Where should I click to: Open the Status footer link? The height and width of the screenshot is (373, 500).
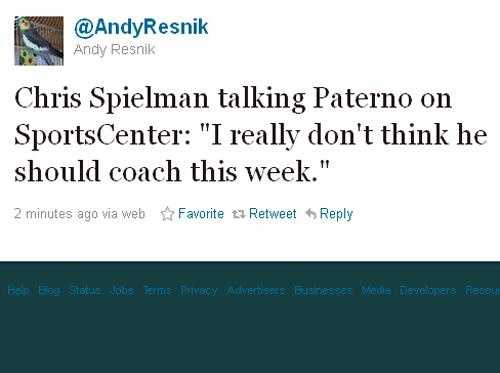pyautogui.click(x=84, y=291)
